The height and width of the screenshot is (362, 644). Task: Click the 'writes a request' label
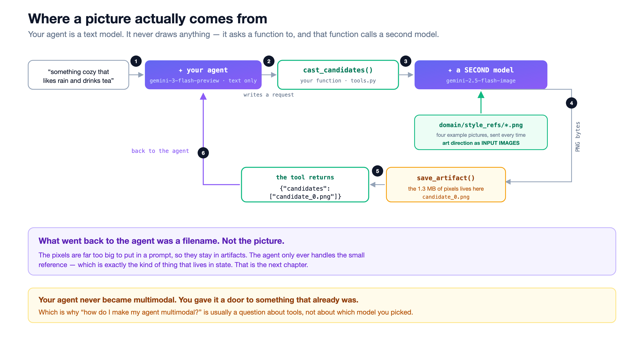[x=269, y=95]
